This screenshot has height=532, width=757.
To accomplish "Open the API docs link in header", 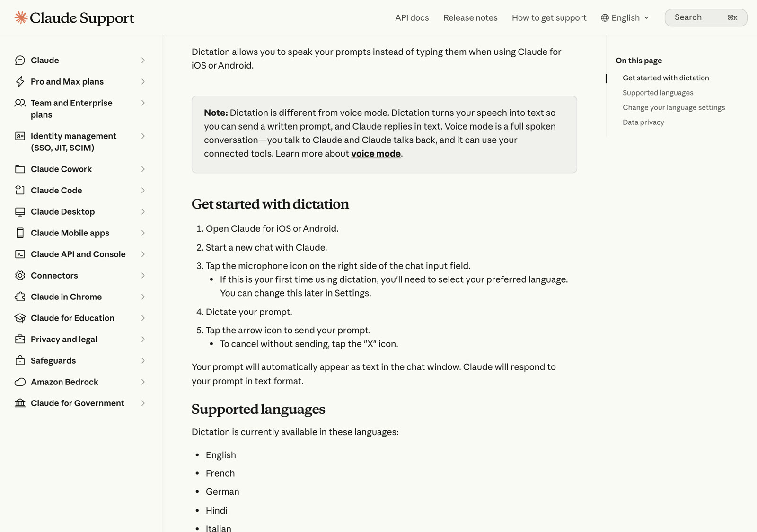I will [412, 17].
